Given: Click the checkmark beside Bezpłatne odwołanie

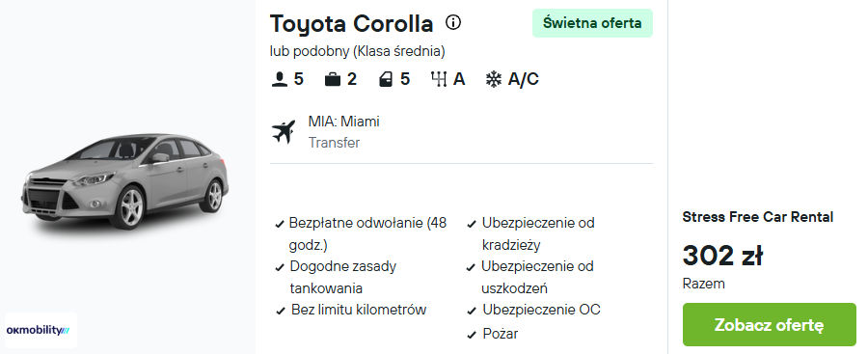Looking at the screenshot, I should (x=280, y=225).
